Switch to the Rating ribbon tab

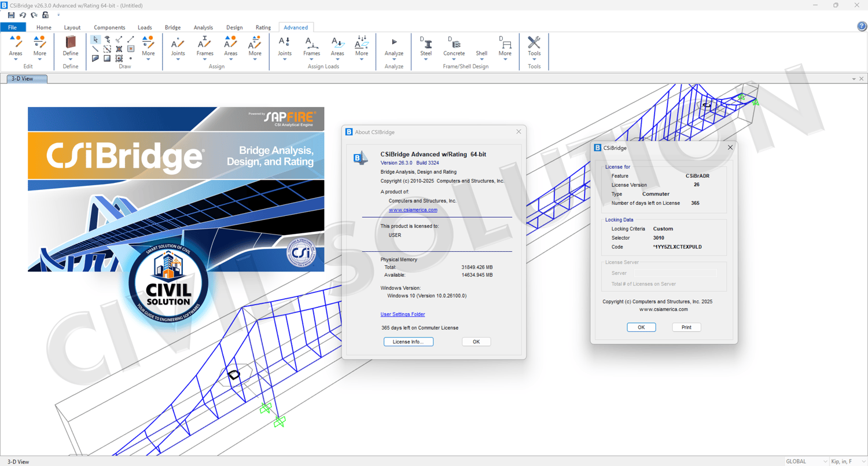(x=263, y=27)
